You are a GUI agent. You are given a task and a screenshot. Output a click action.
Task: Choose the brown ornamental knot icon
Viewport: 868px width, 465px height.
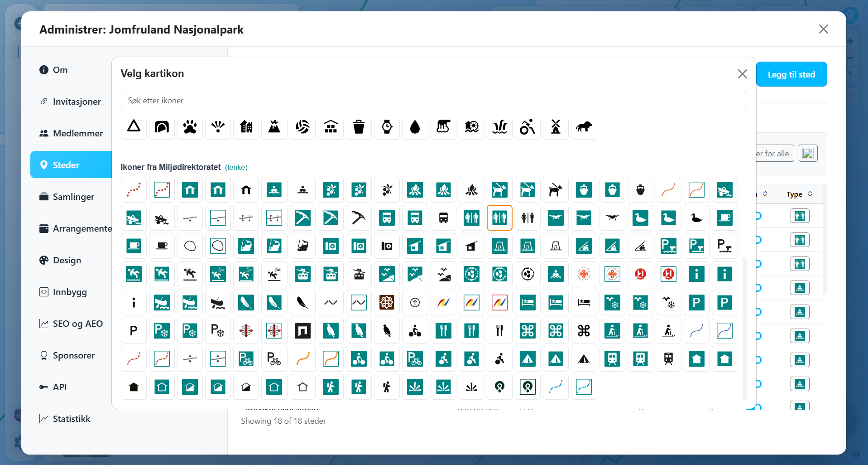[x=387, y=302]
